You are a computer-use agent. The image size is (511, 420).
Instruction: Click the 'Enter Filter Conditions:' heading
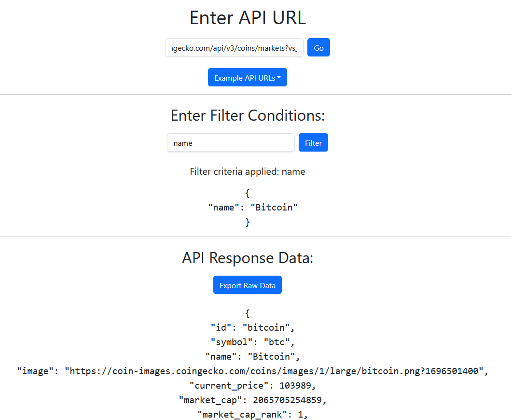[248, 115]
